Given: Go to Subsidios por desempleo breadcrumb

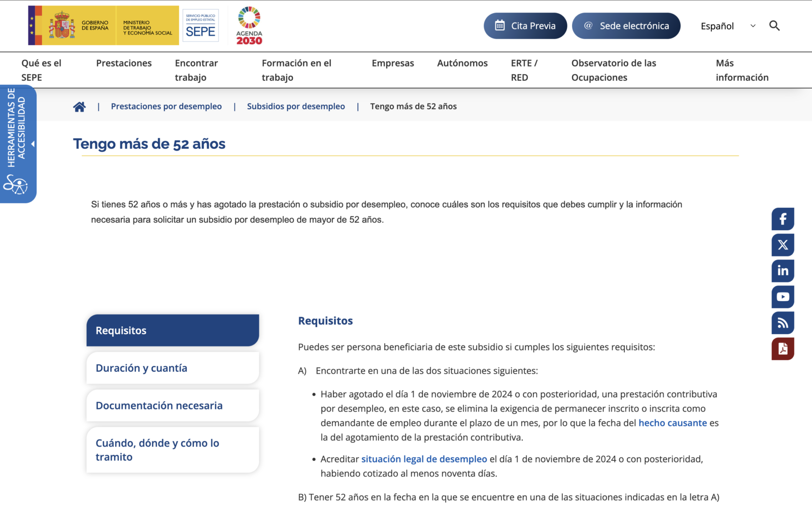Looking at the screenshot, I should coord(296,107).
